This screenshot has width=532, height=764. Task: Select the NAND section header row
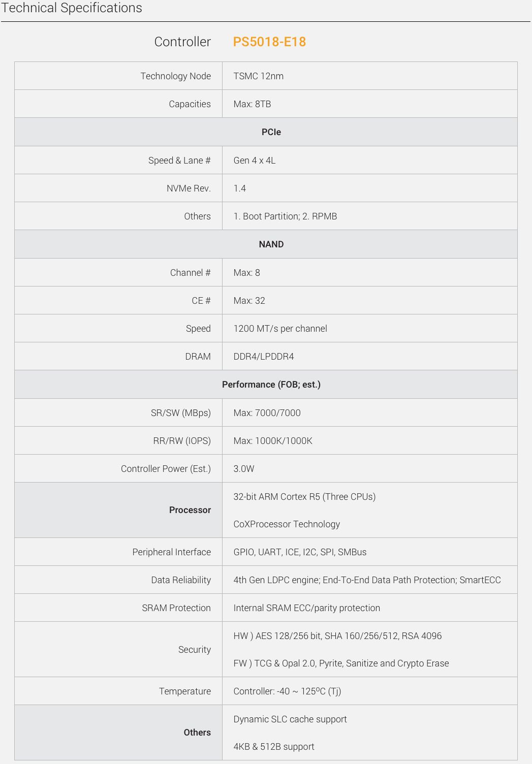pyautogui.click(x=271, y=244)
